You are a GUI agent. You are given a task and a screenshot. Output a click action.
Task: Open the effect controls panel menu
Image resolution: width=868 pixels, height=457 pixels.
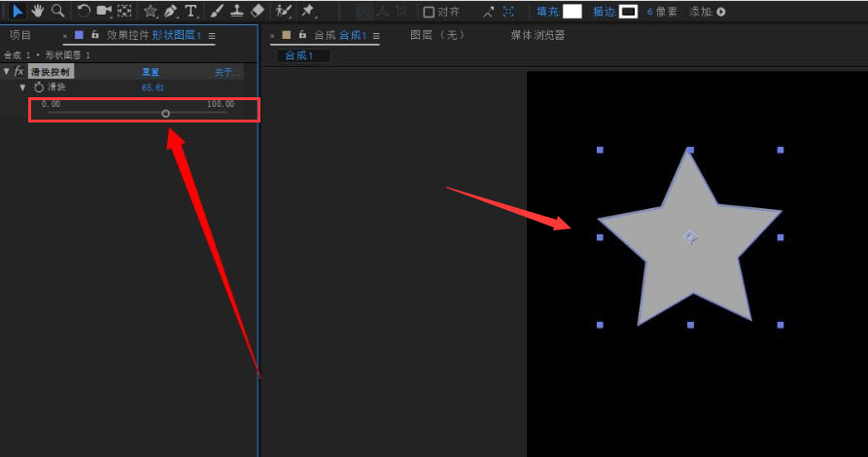[x=212, y=35]
